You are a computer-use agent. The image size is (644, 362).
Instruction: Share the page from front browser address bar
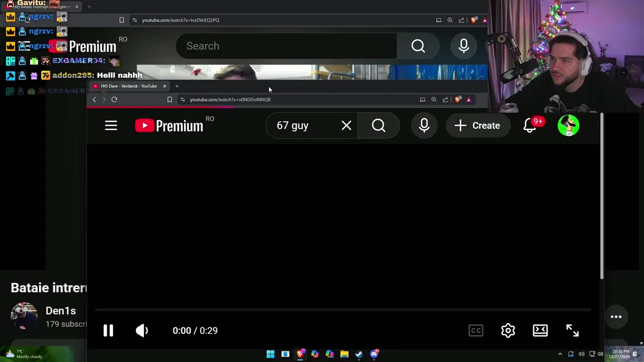coord(445,100)
